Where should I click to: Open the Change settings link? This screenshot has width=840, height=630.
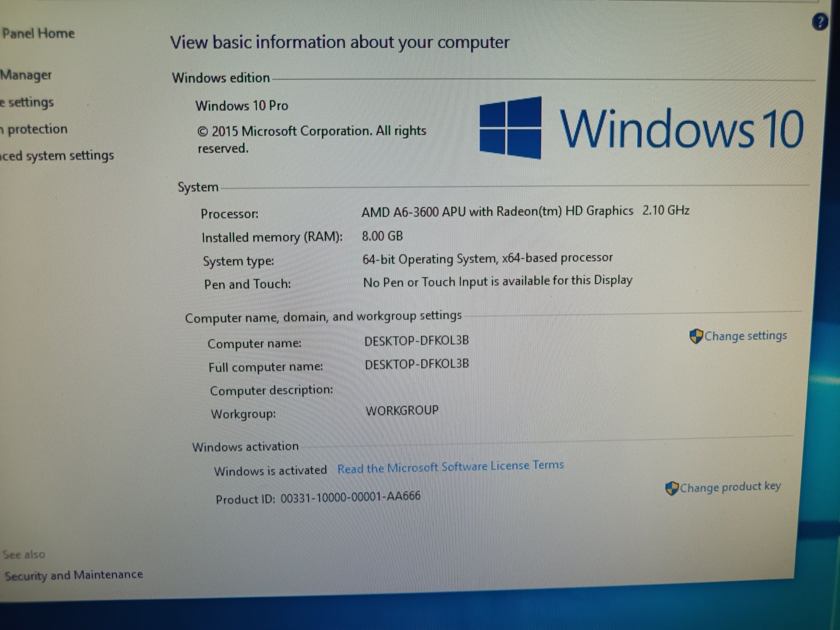(745, 336)
